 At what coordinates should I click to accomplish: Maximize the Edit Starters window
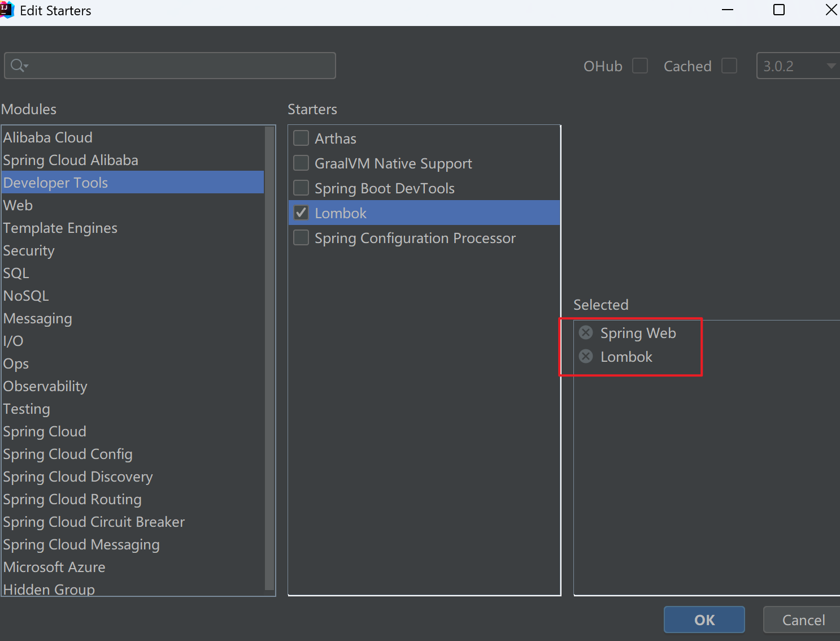778,10
